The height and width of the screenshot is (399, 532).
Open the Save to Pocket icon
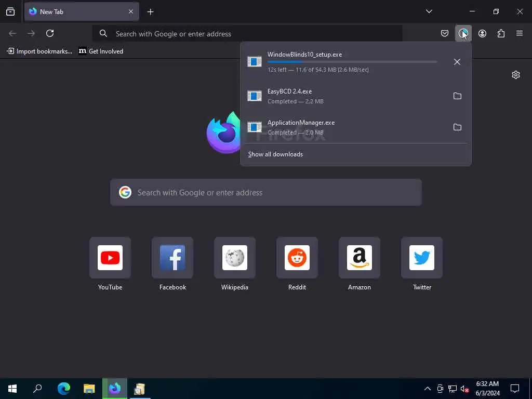point(445,33)
